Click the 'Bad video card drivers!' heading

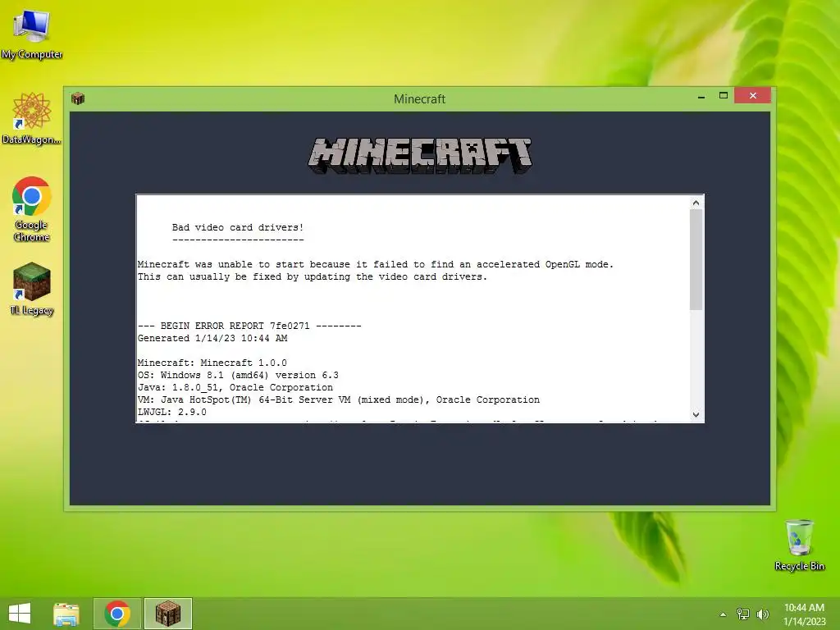click(x=238, y=227)
